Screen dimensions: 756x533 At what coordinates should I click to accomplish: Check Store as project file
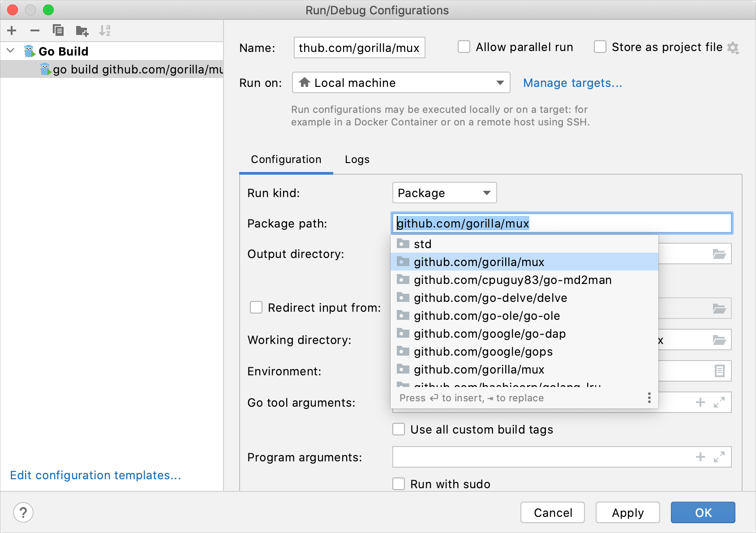pos(600,47)
